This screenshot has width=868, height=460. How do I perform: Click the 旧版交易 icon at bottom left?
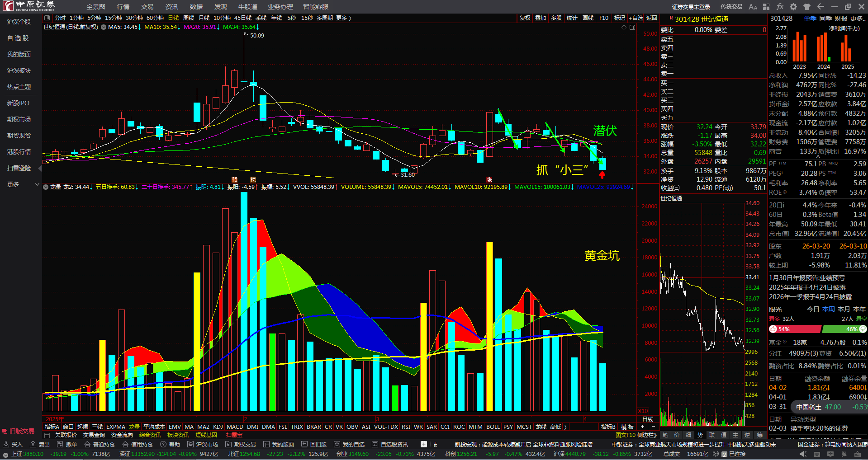coord(19,431)
